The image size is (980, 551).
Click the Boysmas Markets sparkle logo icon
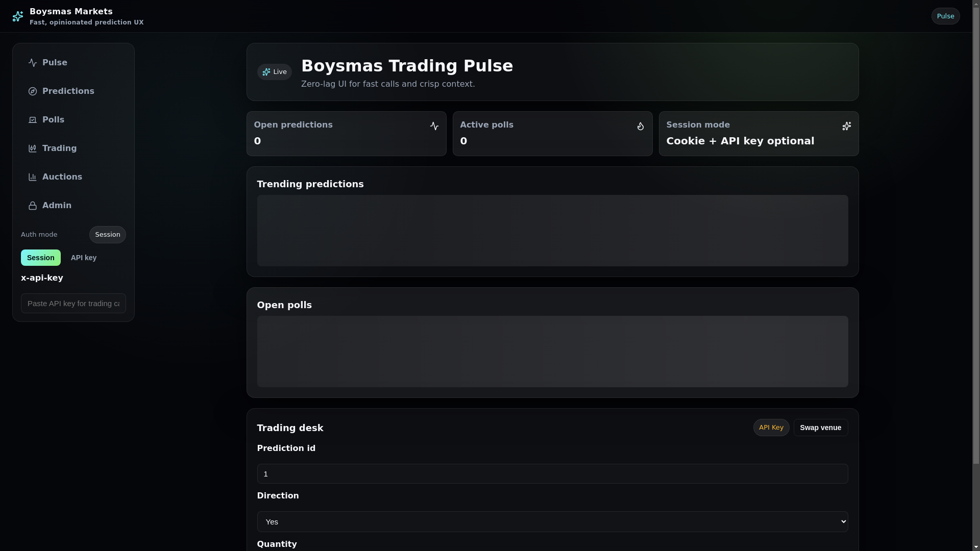(18, 16)
